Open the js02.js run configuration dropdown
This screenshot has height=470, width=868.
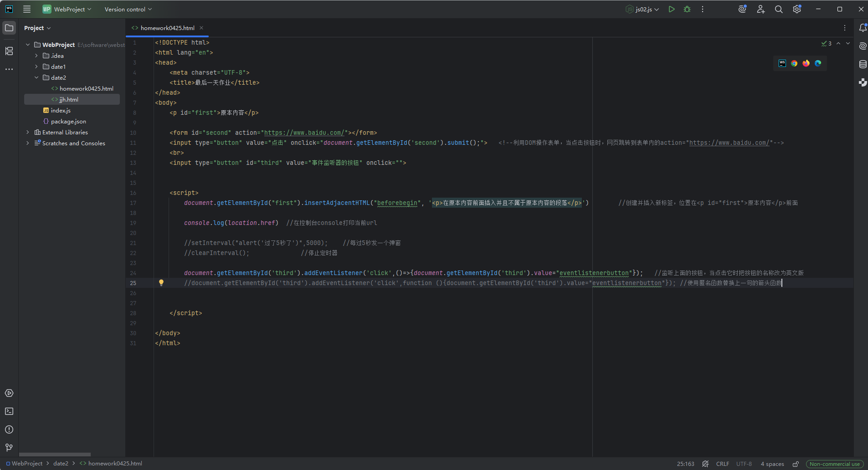click(x=643, y=9)
